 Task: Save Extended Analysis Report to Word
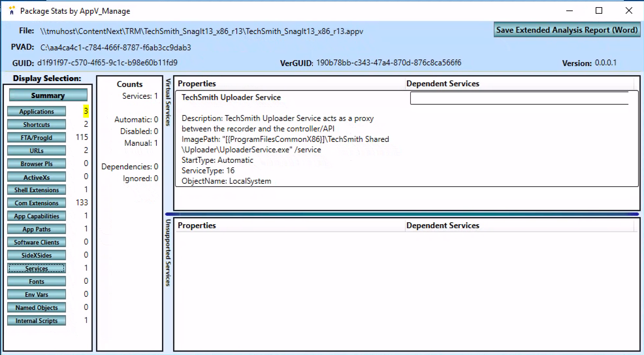point(567,30)
